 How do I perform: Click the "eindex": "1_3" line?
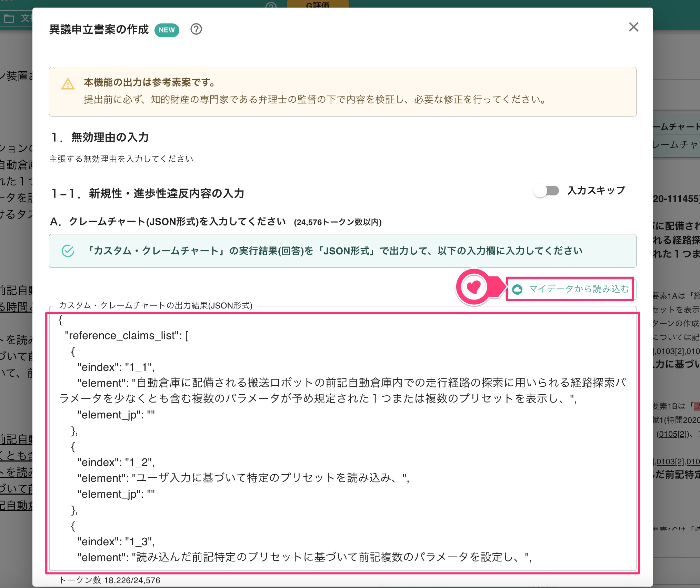pos(116,541)
